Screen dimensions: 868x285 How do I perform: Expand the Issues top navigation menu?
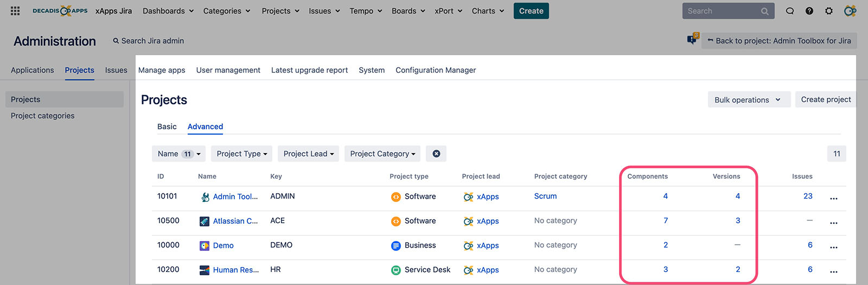(324, 11)
